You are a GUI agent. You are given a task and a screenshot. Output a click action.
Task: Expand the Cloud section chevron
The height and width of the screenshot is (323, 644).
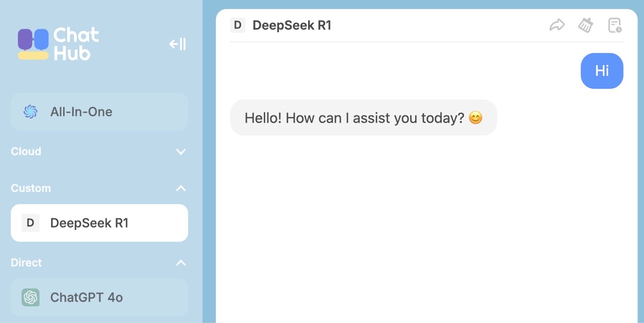point(181,152)
